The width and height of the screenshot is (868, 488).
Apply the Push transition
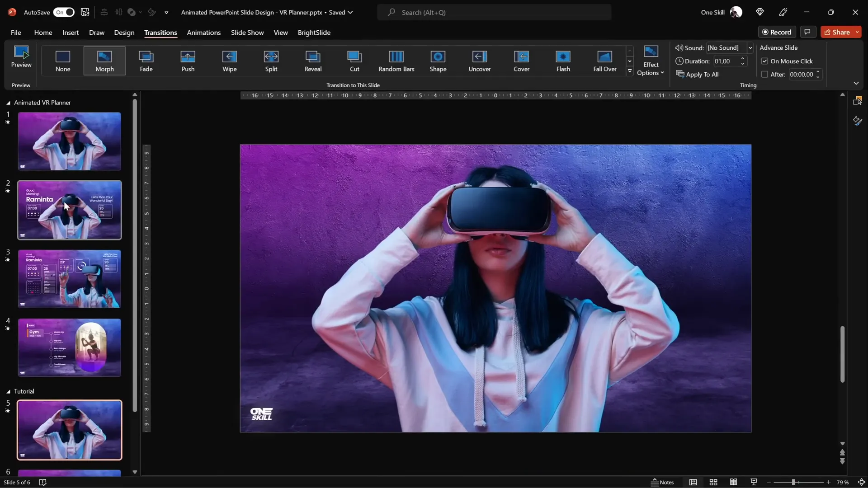[x=188, y=61]
